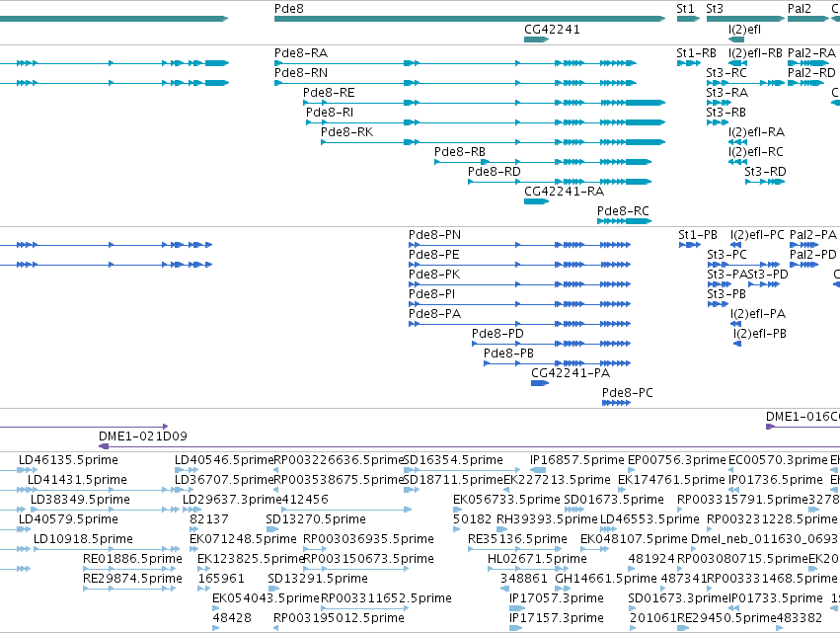Select EST RE01886.5prime label
This screenshot has width=840, height=633.
(132, 560)
